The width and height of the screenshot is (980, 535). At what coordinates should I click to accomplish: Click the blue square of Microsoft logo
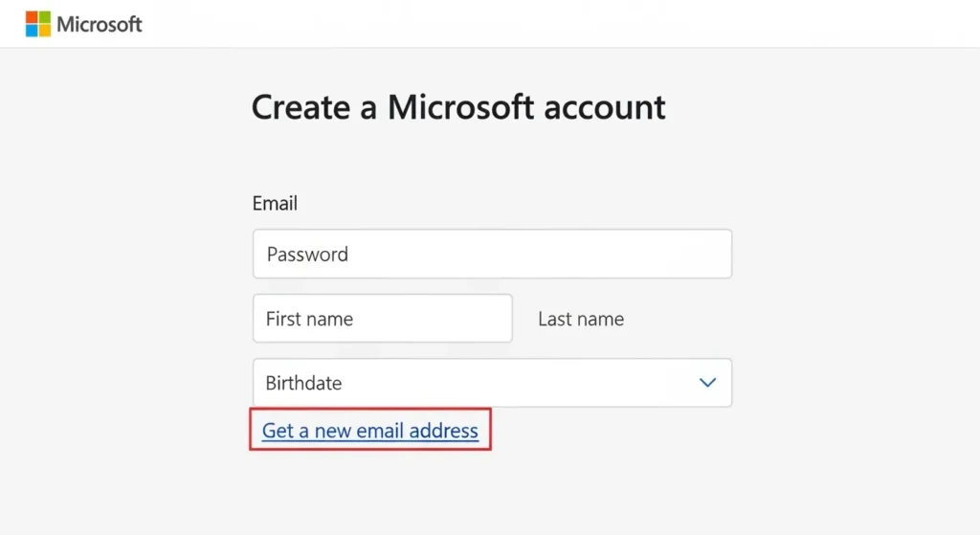32,31
